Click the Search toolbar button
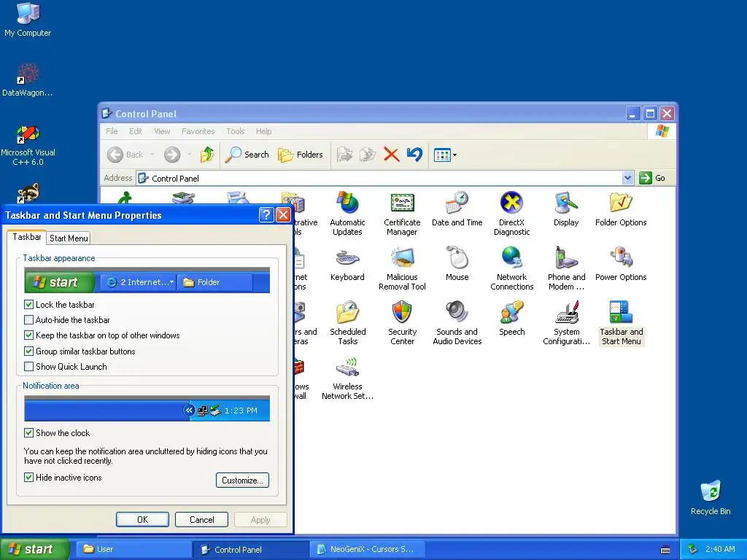The width and height of the screenshot is (747, 560). 247,155
